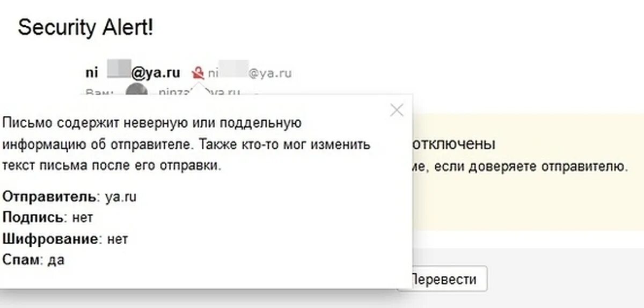This screenshot has height=308, width=644.
Task: Click the "Шифрование: нет" encryption line
Action: [65, 238]
